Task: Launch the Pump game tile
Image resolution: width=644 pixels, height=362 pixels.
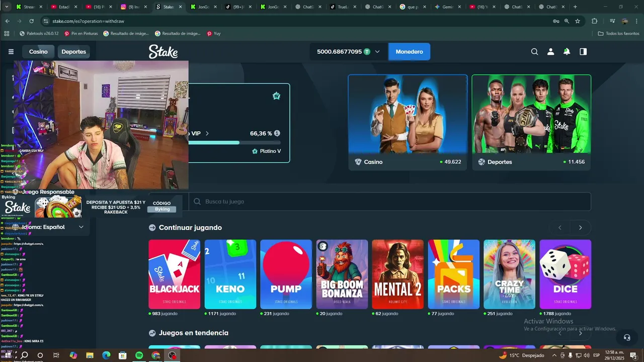Action: point(286,274)
